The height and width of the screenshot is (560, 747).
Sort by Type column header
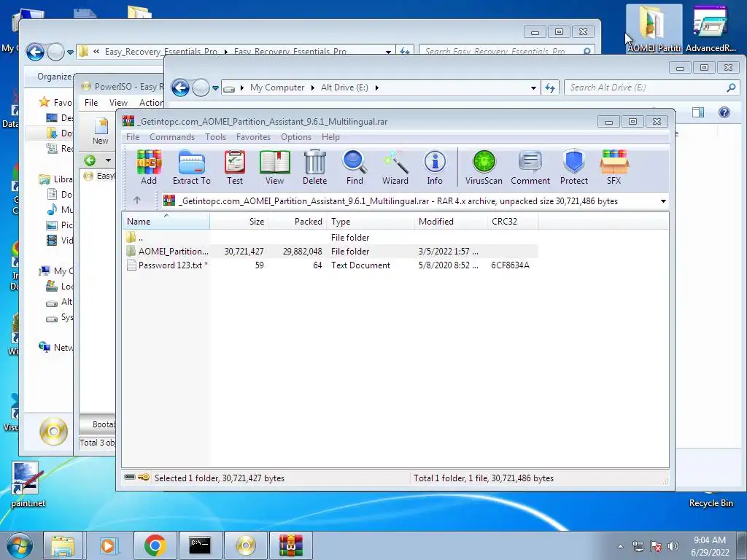[x=370, y=222]
